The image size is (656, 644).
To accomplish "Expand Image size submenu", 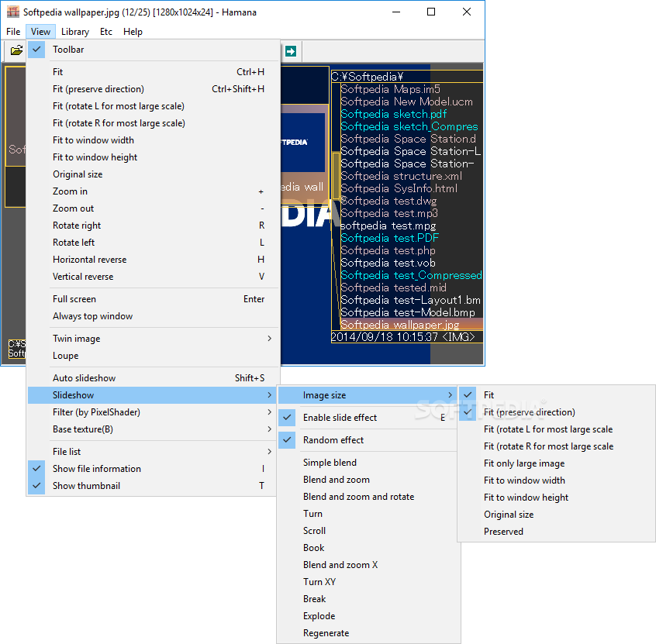I will [x=368, y=394].
